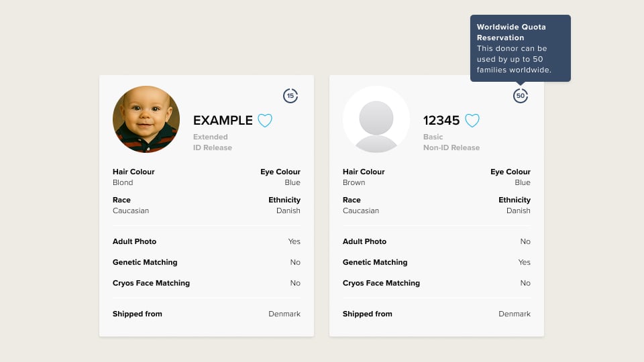Image resolution: width=644 pixels, height=362 pixels.
Task: Click 'Basic' profile type text
Action: (433, 137)
